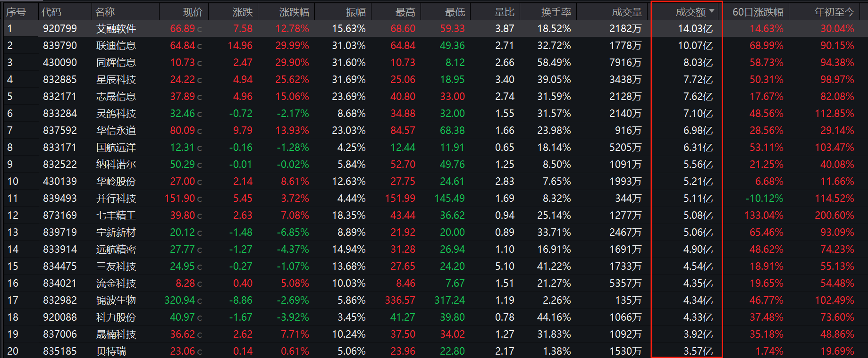Click change value -8.86

pyautogui.click(x=241, y=300)
